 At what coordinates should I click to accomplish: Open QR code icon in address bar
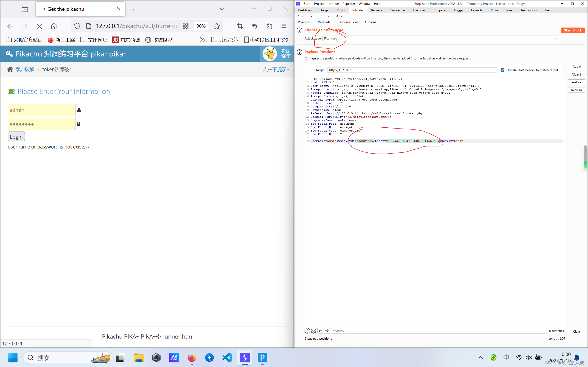186,26
